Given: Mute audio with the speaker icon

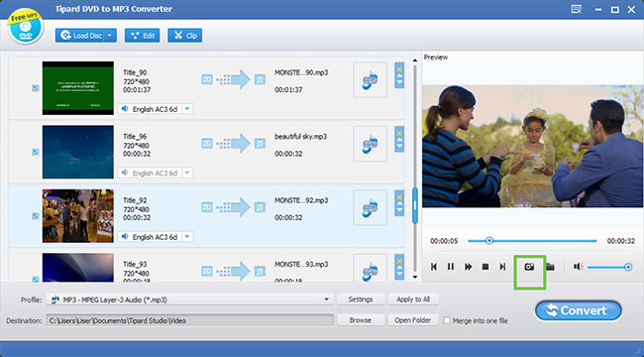Looking at the screenshot, I should [x=579, y=267].
